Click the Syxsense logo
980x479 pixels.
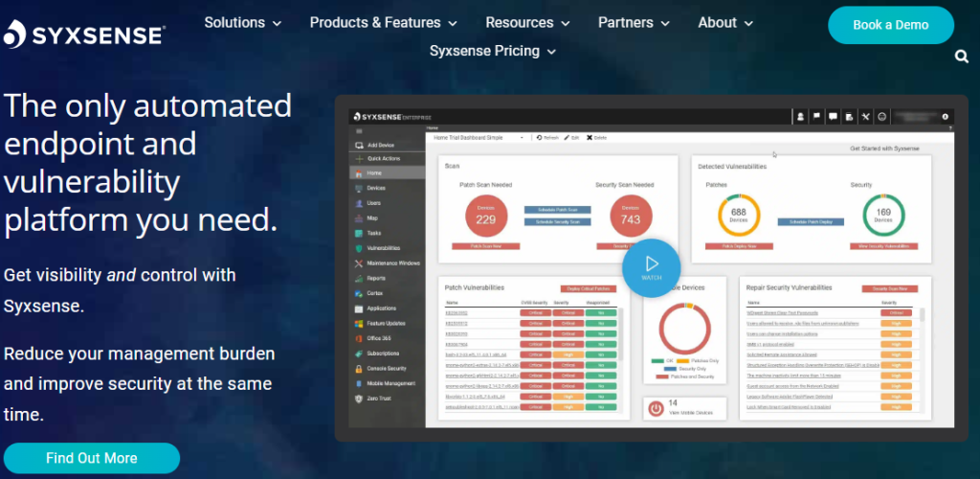[x=84, y=35]
